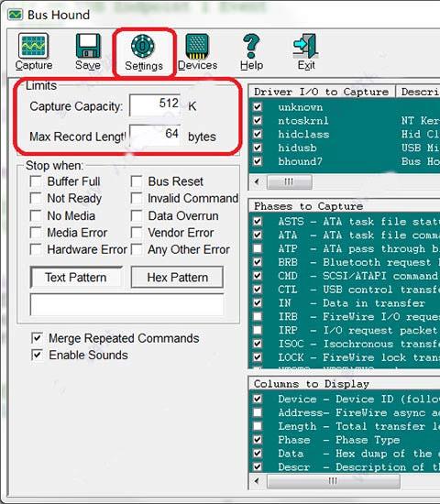Check the Length total transfer column
This screenshot has width=440, height=504.
(x=258, y=426)
